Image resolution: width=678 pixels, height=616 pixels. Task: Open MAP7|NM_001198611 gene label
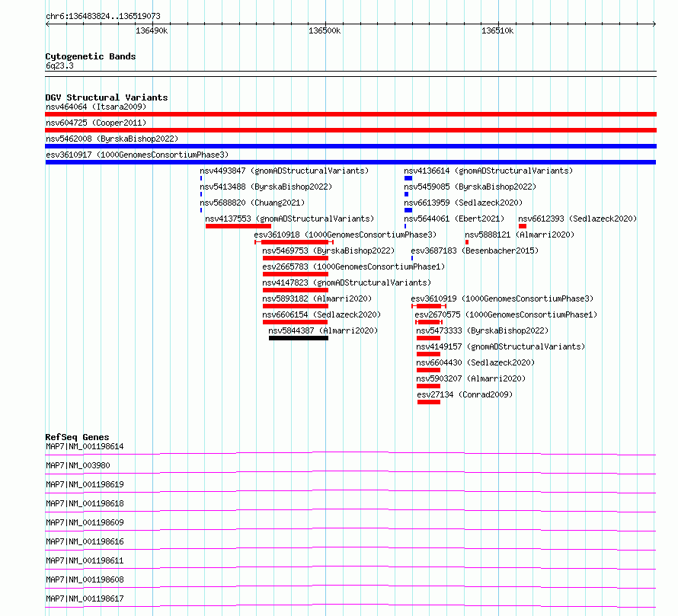pos(85,560)
